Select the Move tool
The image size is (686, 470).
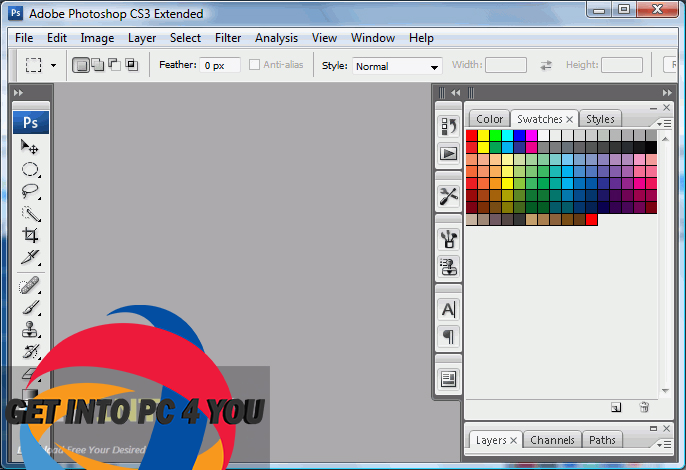[30, 147]
